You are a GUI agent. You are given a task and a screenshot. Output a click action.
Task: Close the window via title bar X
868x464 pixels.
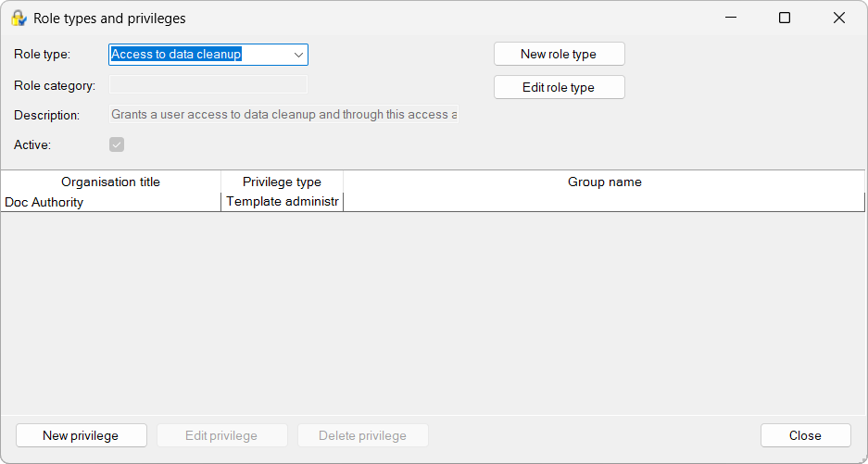[838, 18]
